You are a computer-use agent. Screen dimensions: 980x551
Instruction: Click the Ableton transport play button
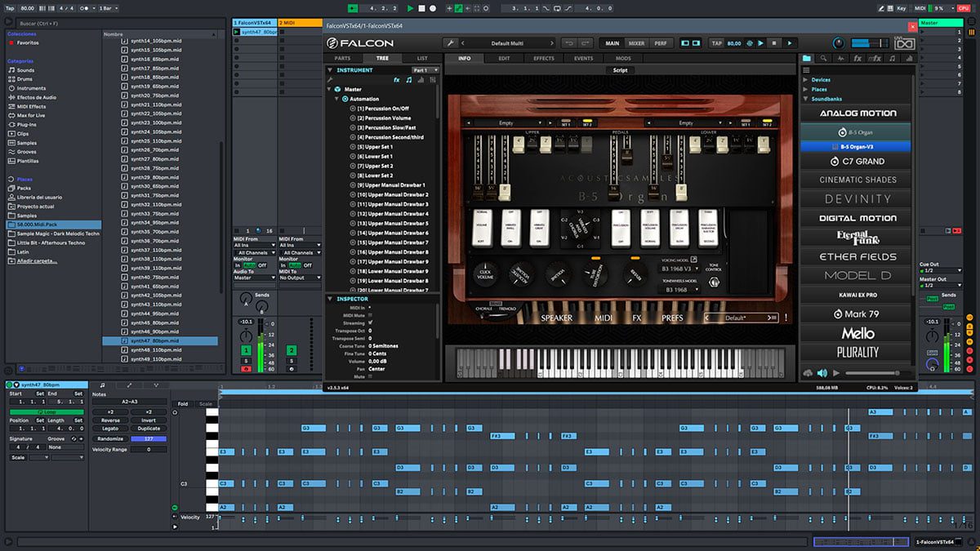tap(411, 8)
